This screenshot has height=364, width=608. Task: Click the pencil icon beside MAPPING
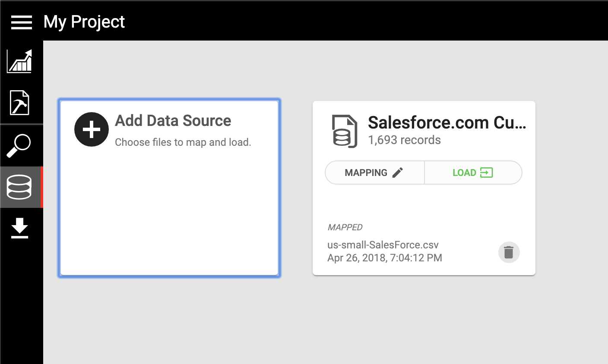398,173
